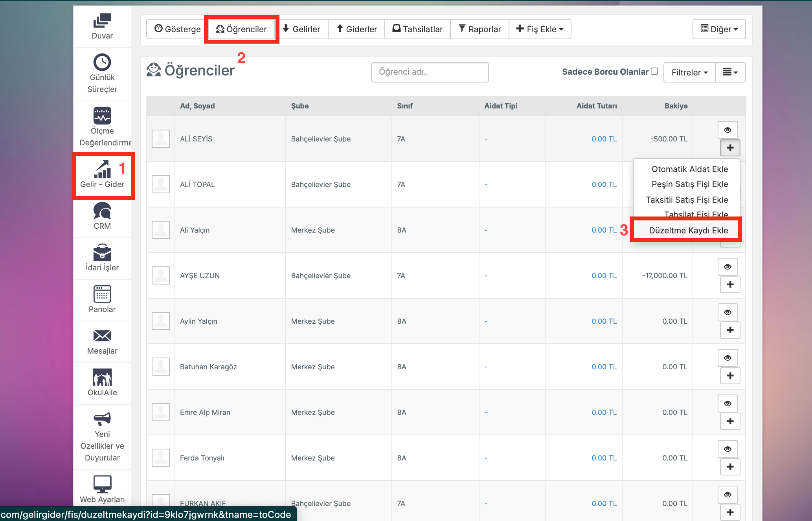The width and height of the screenshot is (812, 521).
Task: Click ALİ TOPAL aidat amount 0.00 TL
Action: point(604,185)
